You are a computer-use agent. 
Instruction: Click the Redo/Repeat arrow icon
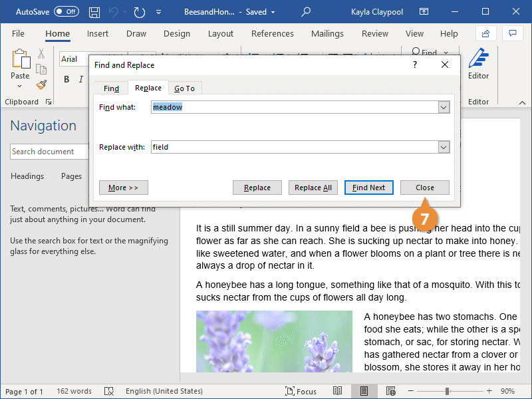click(x=139, y=12)
